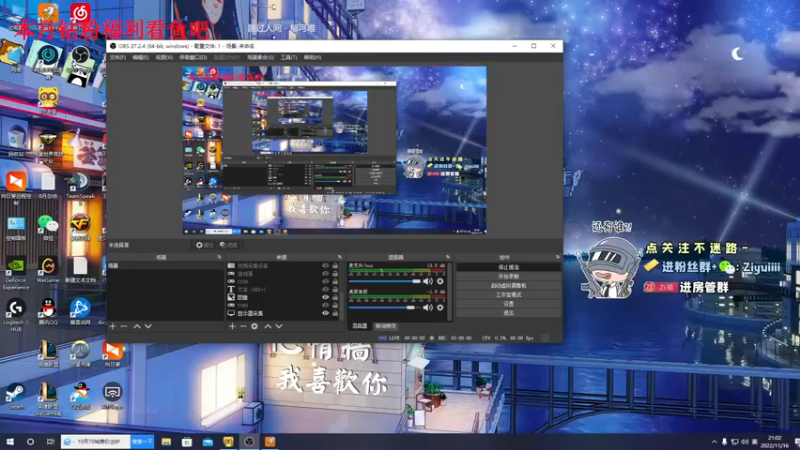The height and width of the screenshot is (450, 800).
Task: Remove selected scene with the Scenes minus icon
Action: (x=124, y=326)
